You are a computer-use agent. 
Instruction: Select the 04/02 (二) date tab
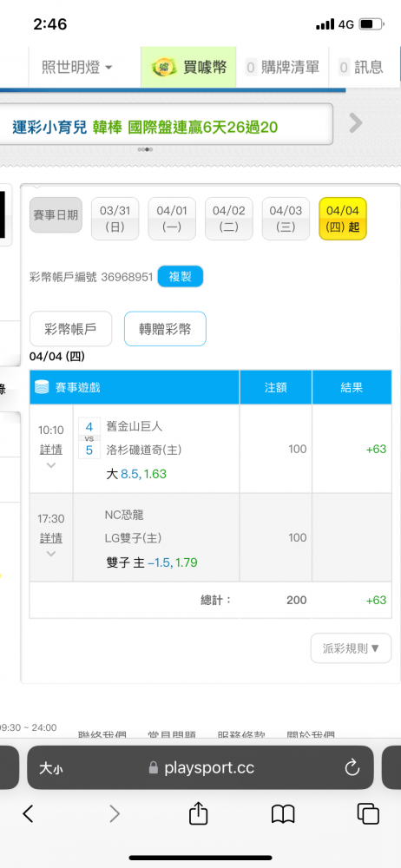pyautogui.click(x=229, y=219)
